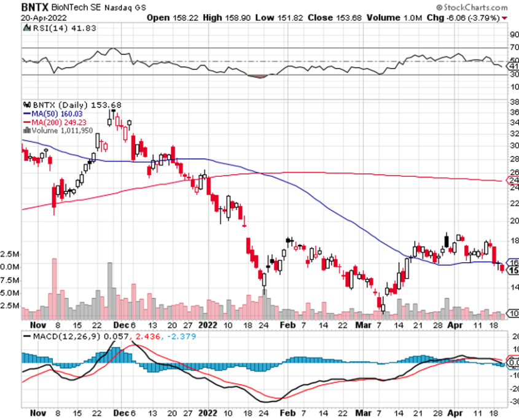519x420 pixels.
Task: Click the 2.5M upper volume axis label
Action: pyautogui.click(x=9, y=254)
